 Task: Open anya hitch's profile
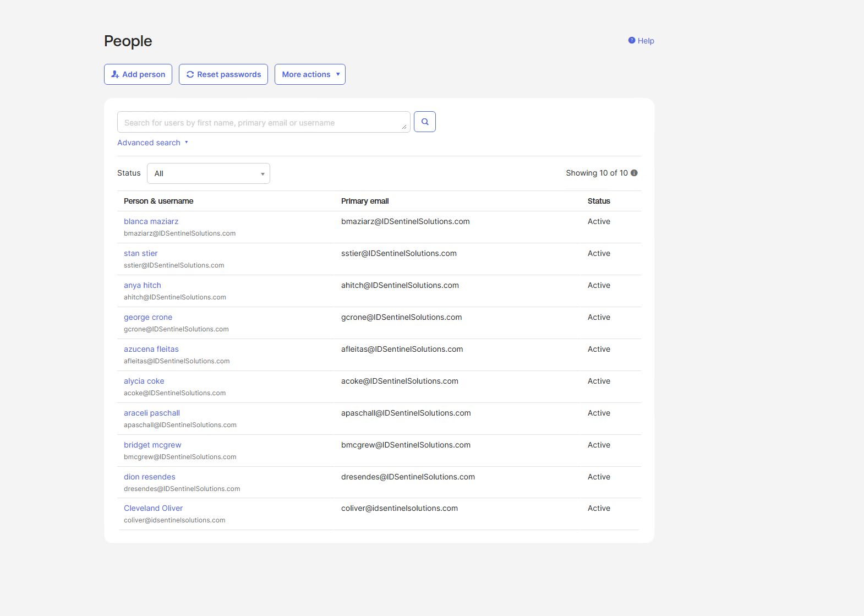[142, 285]
